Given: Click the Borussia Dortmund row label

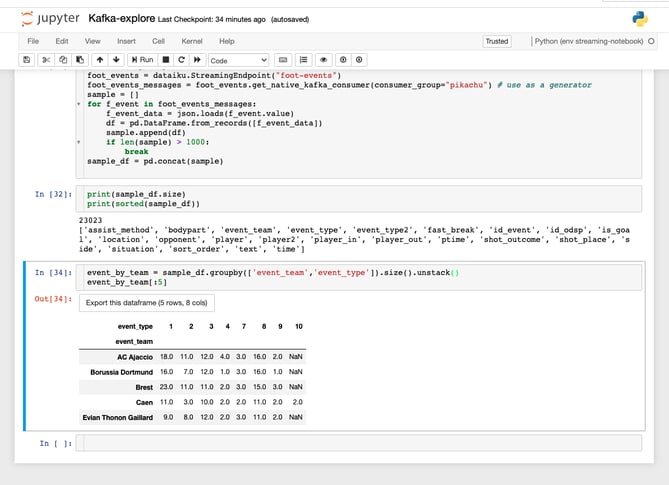Looking at the screenshot, I should coord(122,372).
